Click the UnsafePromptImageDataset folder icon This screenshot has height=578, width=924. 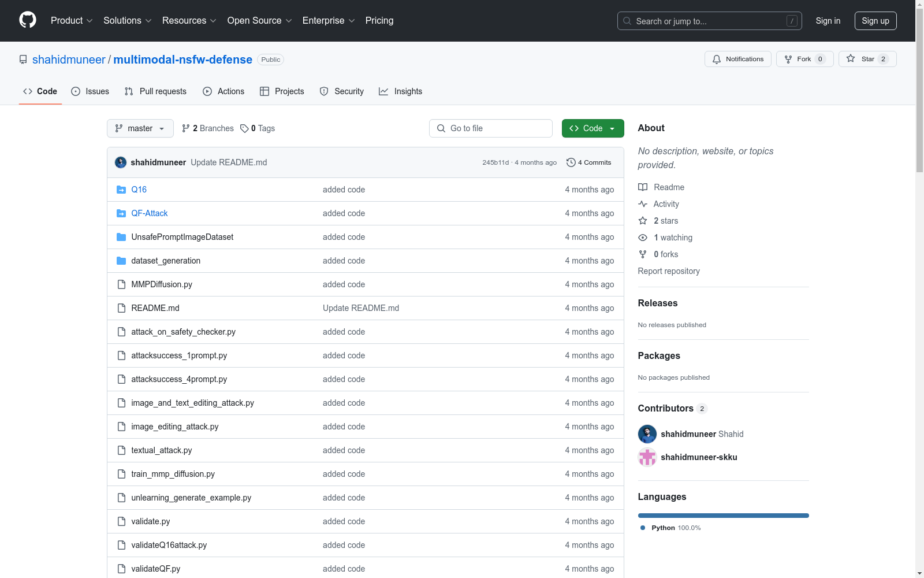[x=121, y=237]
